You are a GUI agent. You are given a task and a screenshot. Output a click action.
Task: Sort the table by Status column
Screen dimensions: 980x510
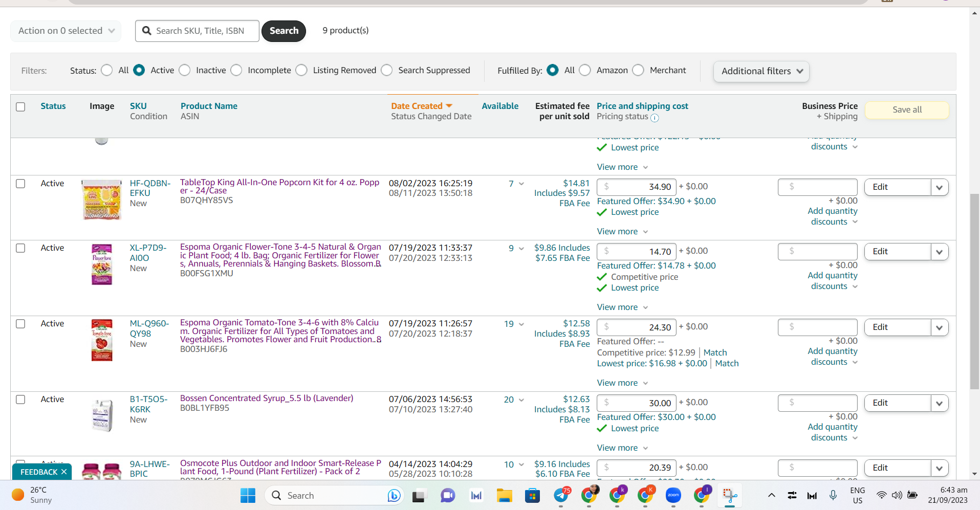coord(53,106)
